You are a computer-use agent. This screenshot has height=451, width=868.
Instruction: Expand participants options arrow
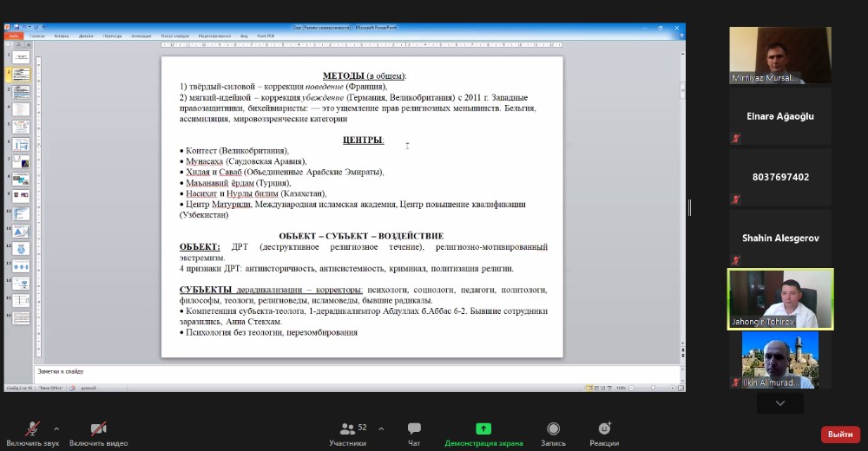[381, 428]
